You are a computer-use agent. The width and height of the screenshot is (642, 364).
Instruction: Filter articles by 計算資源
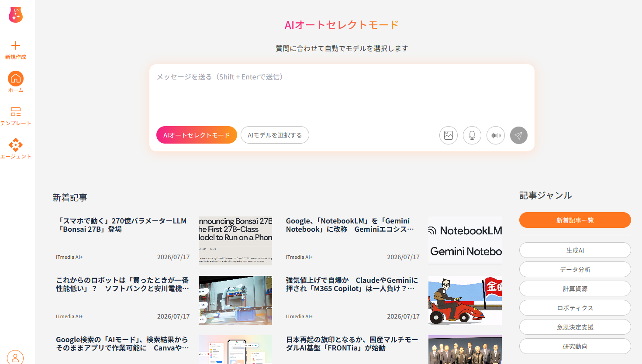pos(575,288)
